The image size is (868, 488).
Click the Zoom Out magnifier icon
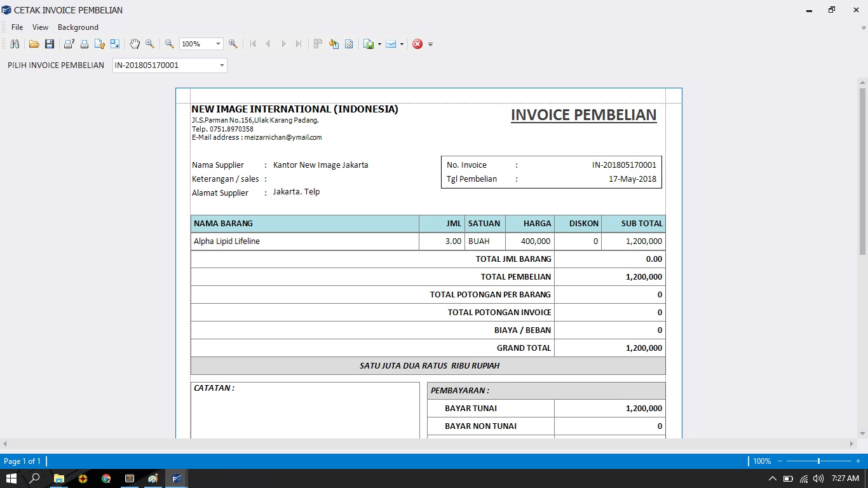click(x=170, y=44)
